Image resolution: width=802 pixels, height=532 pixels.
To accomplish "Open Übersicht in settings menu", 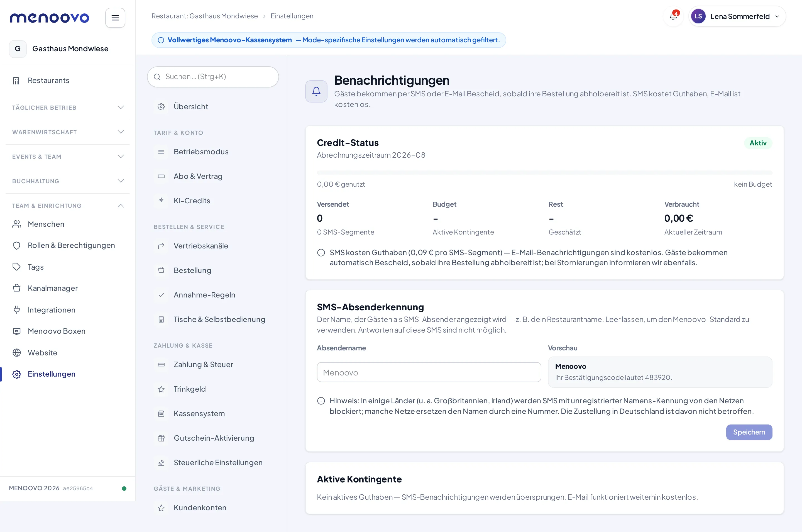I will pos(213,106).
